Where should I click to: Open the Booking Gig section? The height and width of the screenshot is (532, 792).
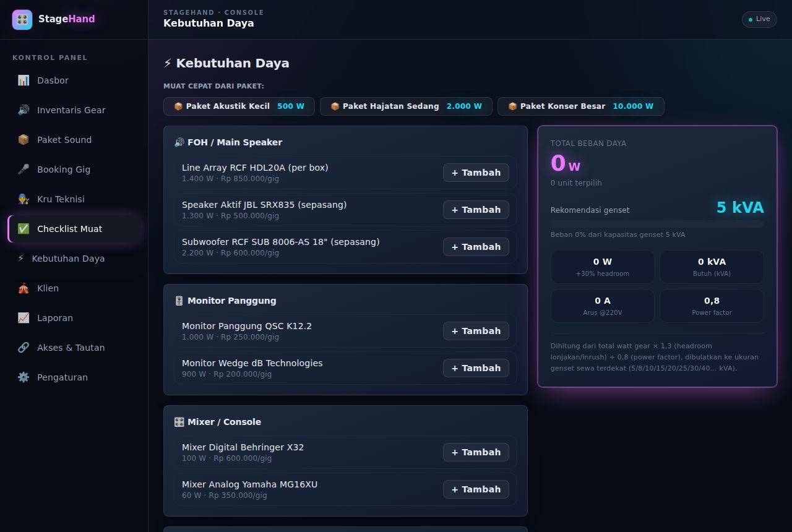74,169
